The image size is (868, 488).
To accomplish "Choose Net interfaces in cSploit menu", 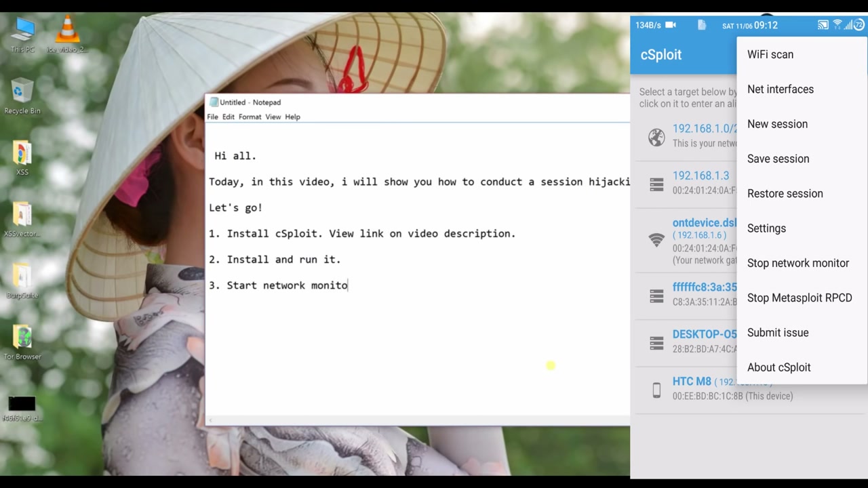I will (x=802, y=89).
